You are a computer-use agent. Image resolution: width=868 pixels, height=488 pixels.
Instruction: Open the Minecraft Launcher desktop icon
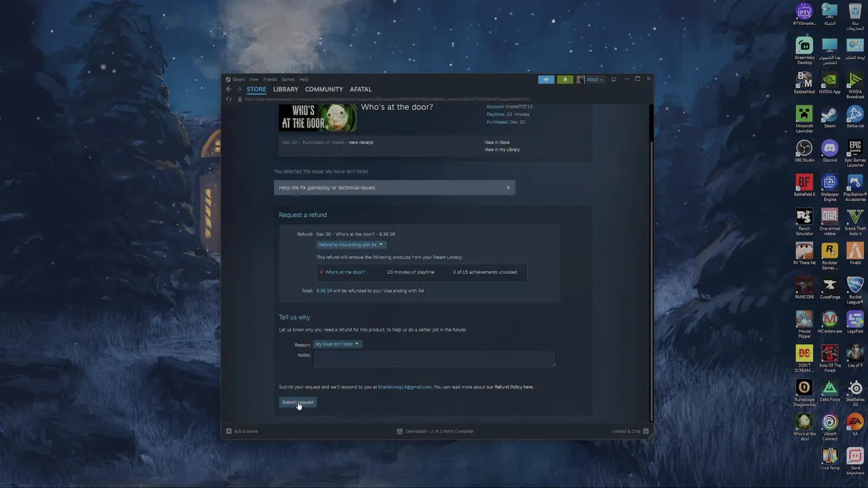coord(804,119)
